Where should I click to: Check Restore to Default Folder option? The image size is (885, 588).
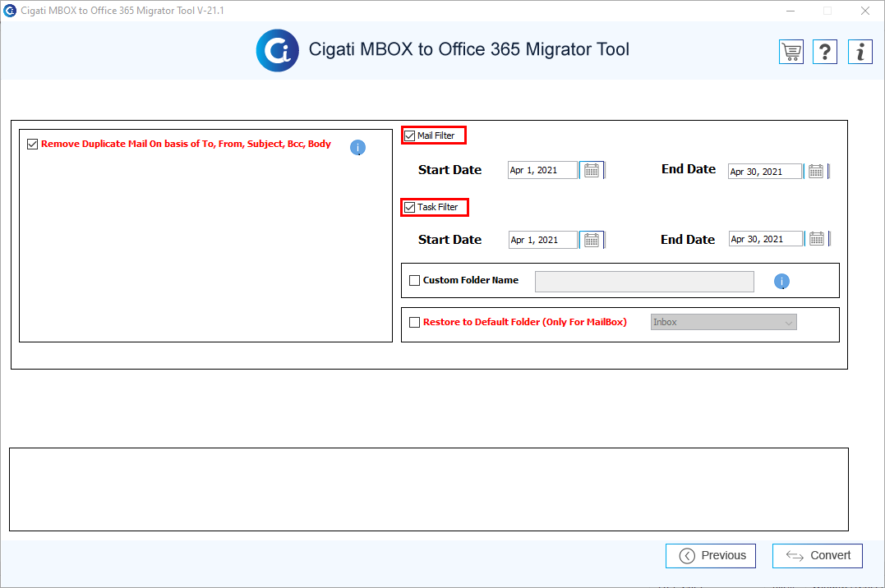point(415,322)
